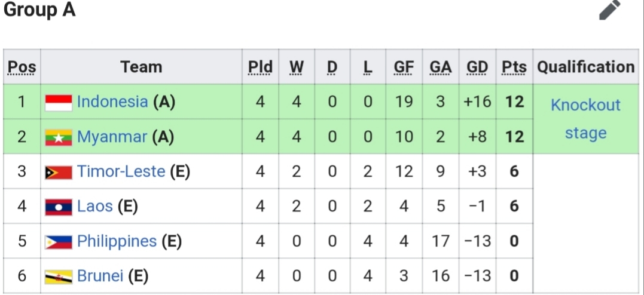The image size is (644, 295).
Task: Open the Timor-Leste team link
Action: (x=121, y=171)
